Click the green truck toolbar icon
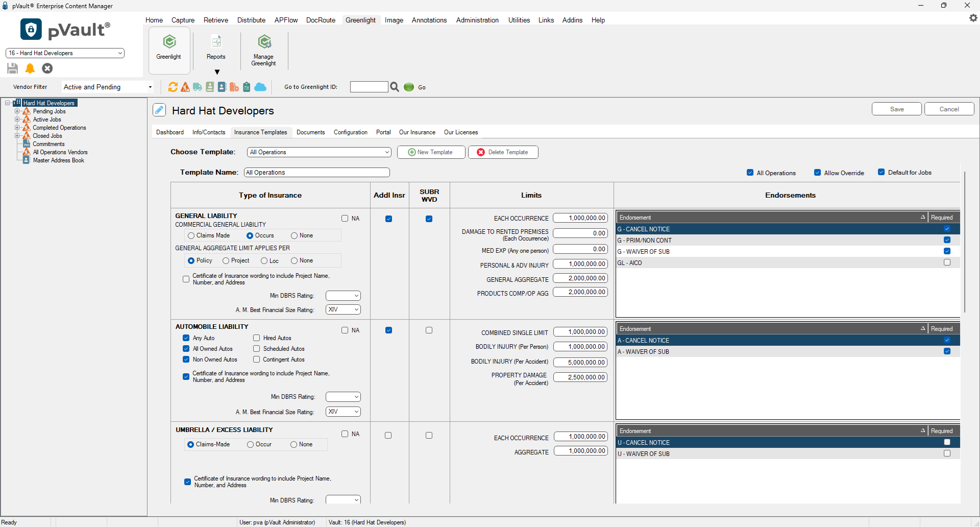Image resolution: width=980 pixels, height=527 pixels. tap(198, 87)
